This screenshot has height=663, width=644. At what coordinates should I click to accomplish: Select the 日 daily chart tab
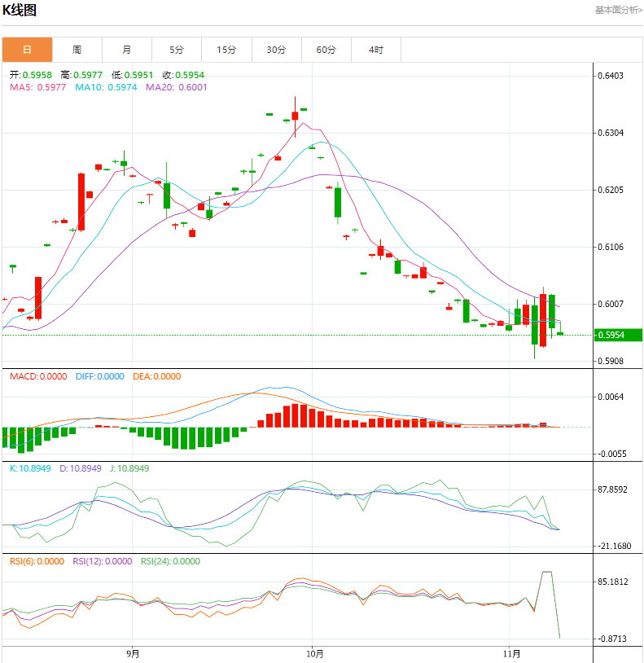point(27,50)
